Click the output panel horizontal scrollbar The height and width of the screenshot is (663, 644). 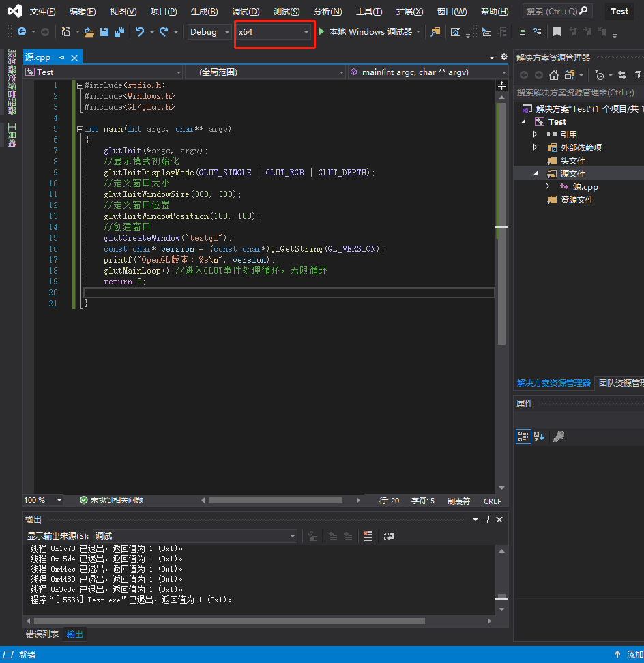click(229, 621)
